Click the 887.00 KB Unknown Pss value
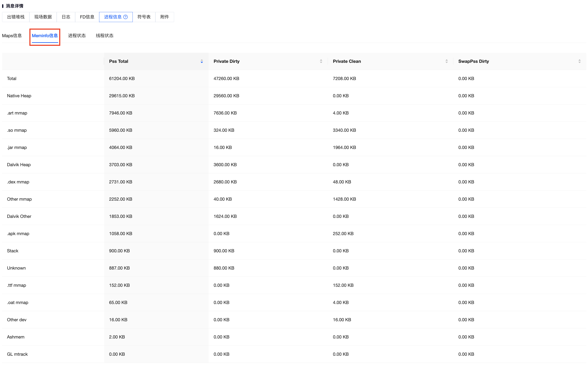Image resolution: width=588 pixels, height=366 pixels. tap(119, 268)
